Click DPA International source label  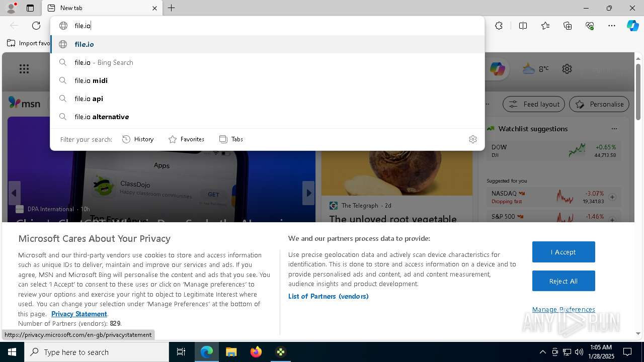click(x=51, y=209)
